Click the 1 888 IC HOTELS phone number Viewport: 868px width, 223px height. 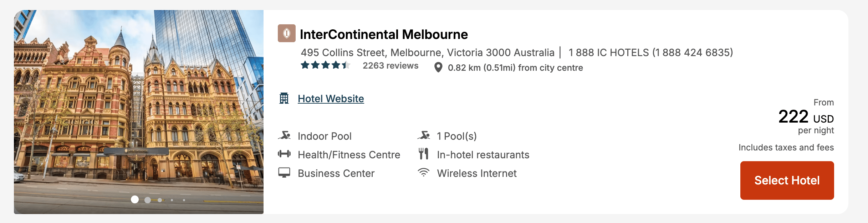[x=650, y=53]
